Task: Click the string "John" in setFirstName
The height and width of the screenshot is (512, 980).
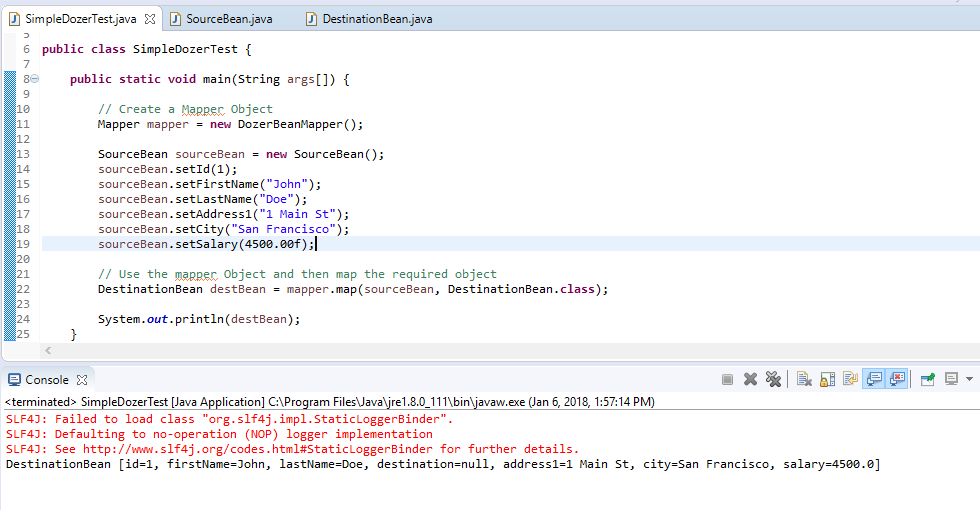Action: coord(287,184)
